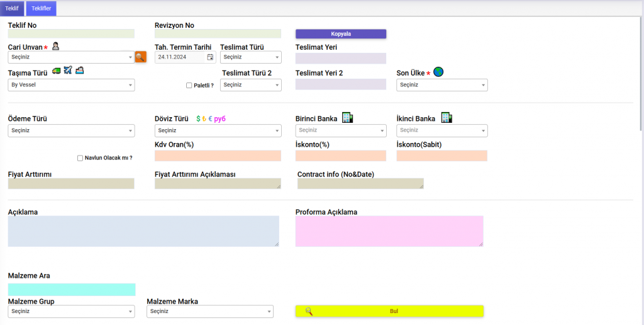Select the Teklif tab
This screenshot has width=644, height=325.
(12, 8)
